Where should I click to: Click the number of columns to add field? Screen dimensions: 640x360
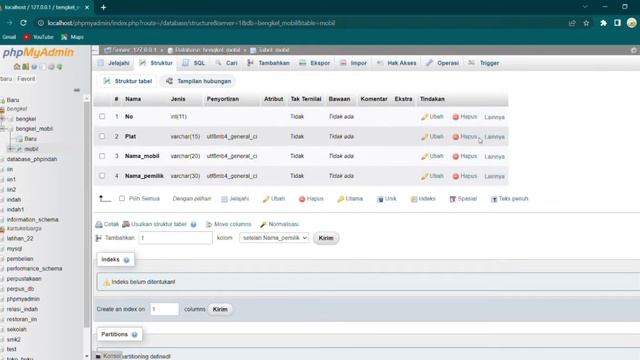tap(176, 238)
